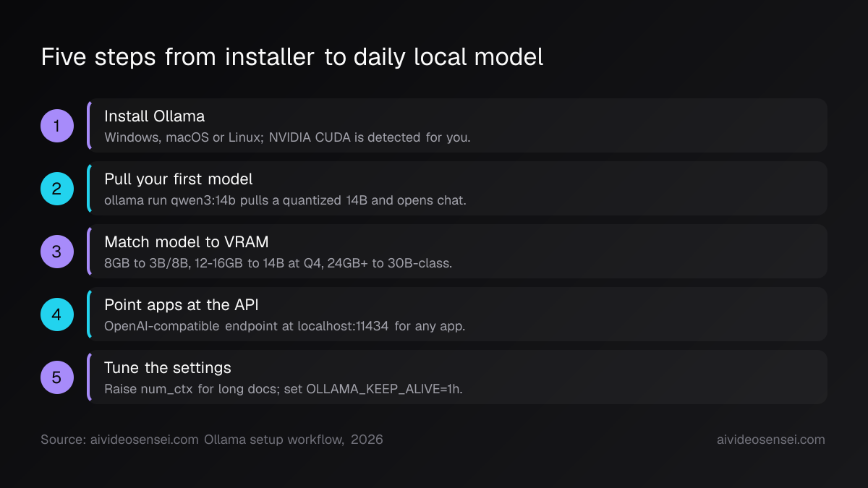Click the "Source: aivideosensei.com Ollama setup workflow, 2026" line
The width and height of the screenshot is (868, 488).
[212, 440]
